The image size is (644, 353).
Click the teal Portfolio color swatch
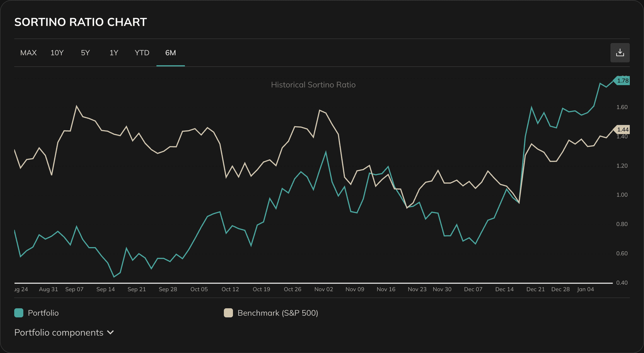click(18, 313)
